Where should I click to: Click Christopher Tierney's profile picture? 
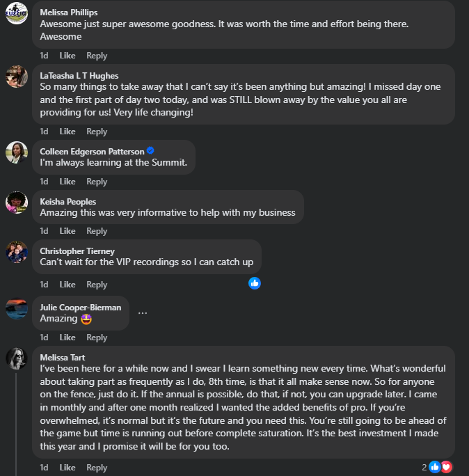pyautogui.click(x=17, y=252)
